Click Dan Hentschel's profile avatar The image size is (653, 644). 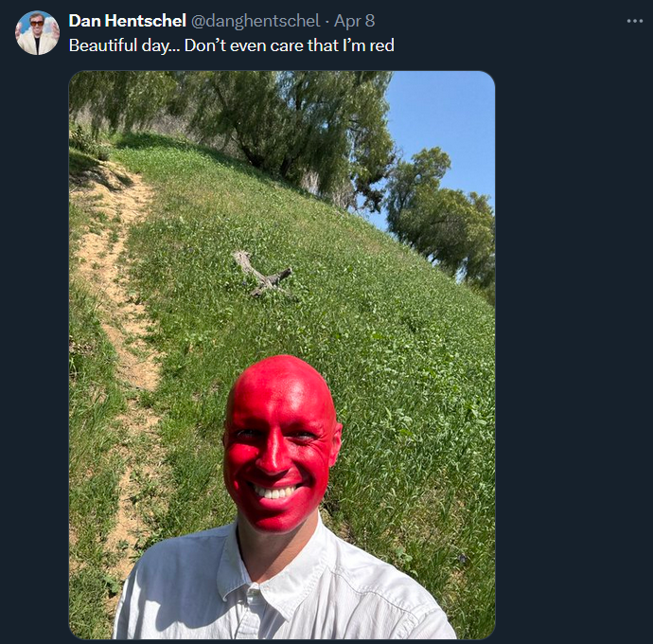click(x=37, y=32)
